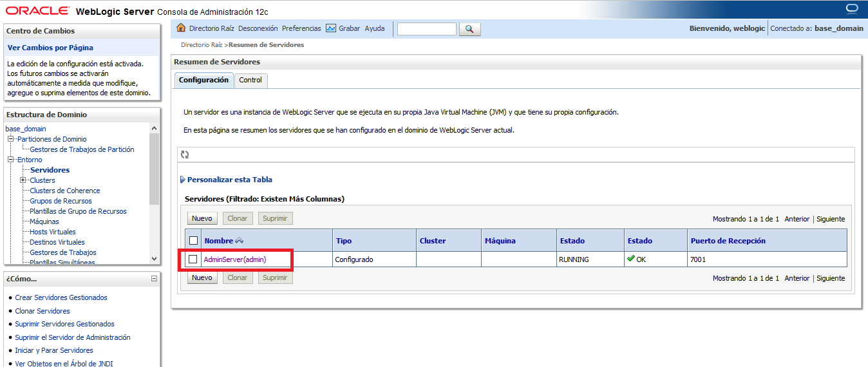The width and height of the screenshot is (868, 367).
Task: Select Hosts Virtuales tree item
Action: coord(53,232)
